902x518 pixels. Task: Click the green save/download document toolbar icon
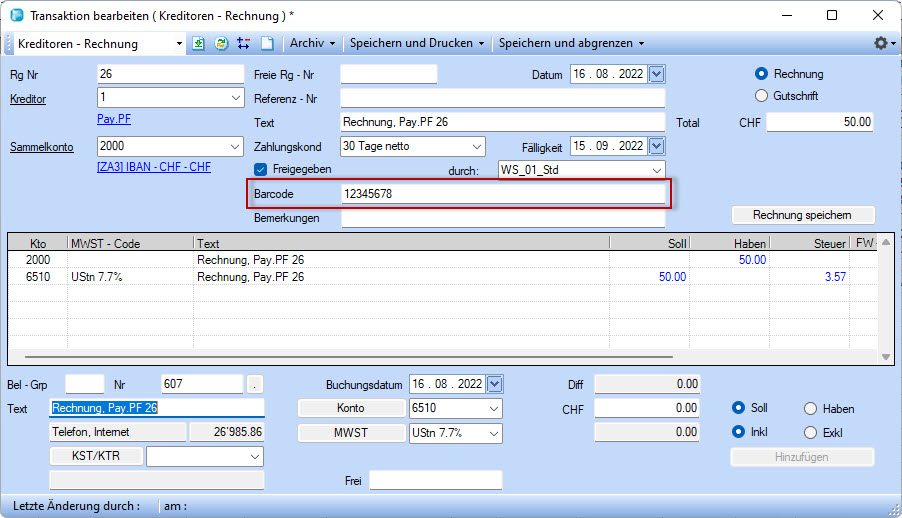198,44
